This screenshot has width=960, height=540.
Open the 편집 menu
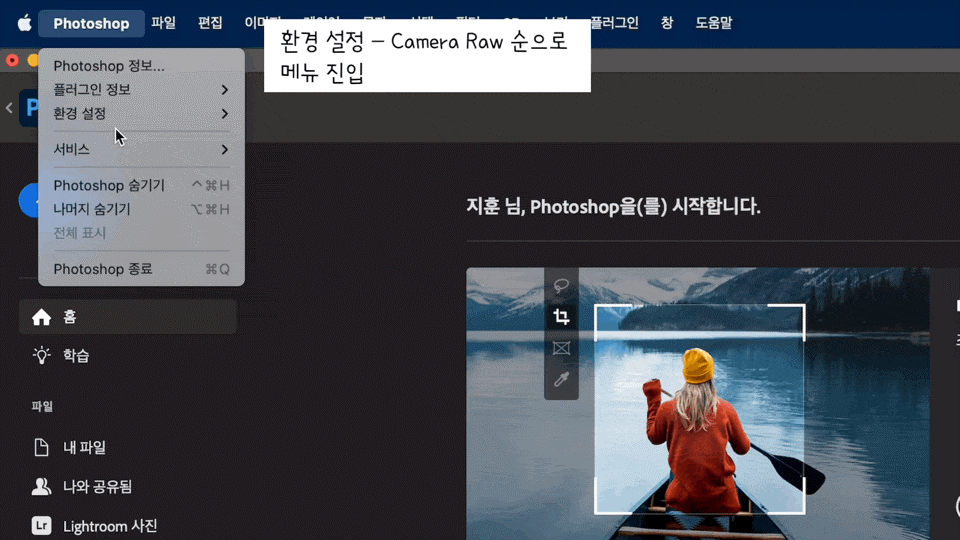(x=210, y=23)
